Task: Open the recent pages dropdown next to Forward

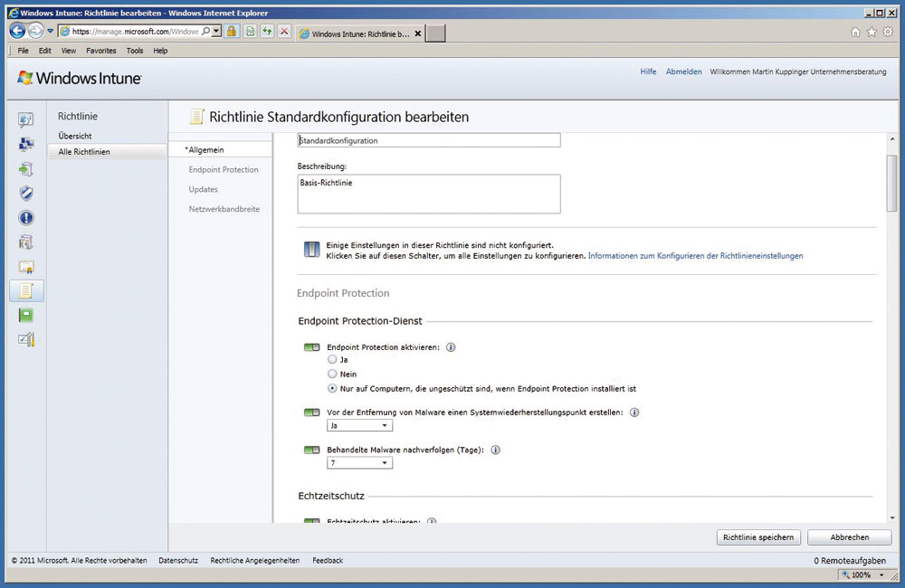Action: [x=50, y=31]
